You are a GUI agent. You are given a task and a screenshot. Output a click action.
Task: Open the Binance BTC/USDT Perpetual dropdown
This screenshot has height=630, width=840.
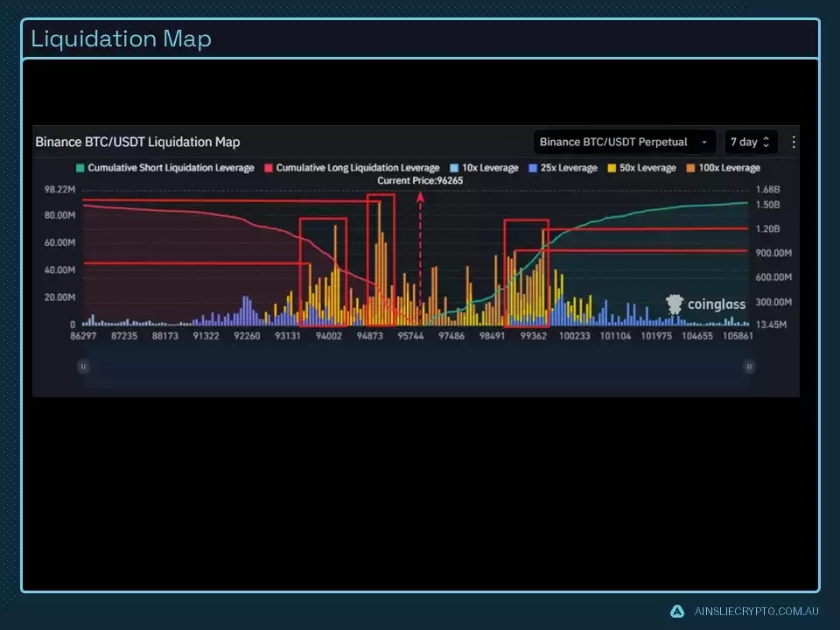pos(624,142)
